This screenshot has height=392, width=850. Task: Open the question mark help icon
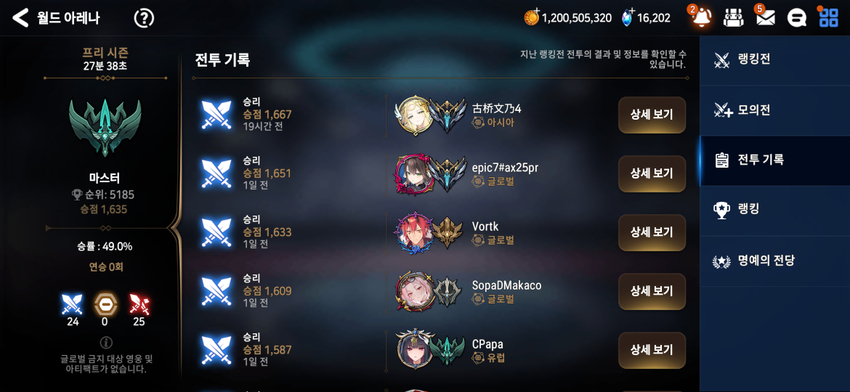(x=144, y=18)
